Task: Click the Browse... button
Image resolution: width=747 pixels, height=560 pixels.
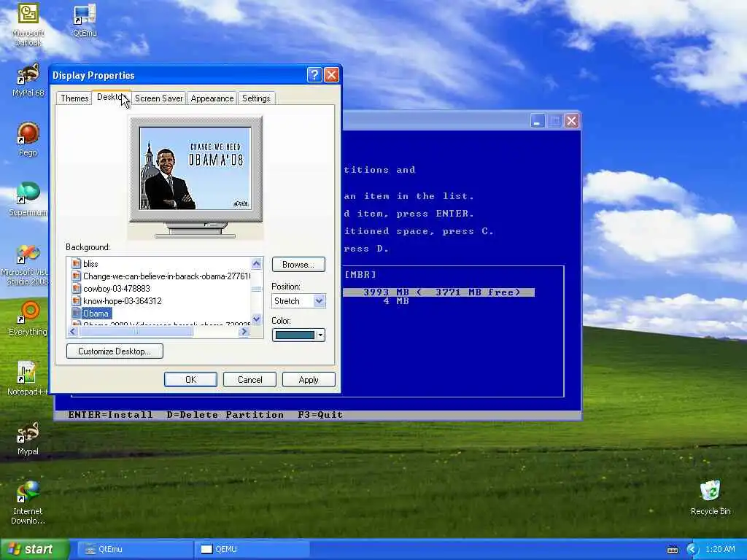Action: pyautogui.click(x=298, y=264)
